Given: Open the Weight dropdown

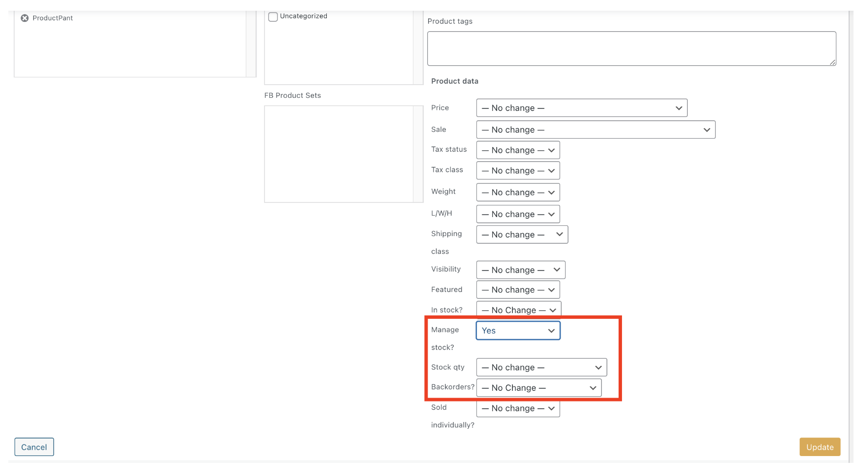Looking at the screenshot, I should [x=518, y=193].
